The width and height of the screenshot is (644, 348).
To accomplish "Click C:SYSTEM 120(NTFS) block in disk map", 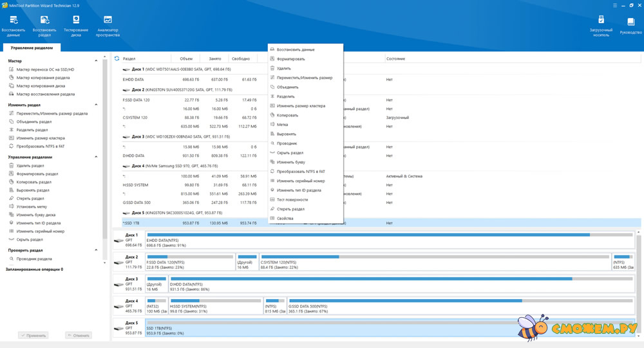I will tap(435, 262).
